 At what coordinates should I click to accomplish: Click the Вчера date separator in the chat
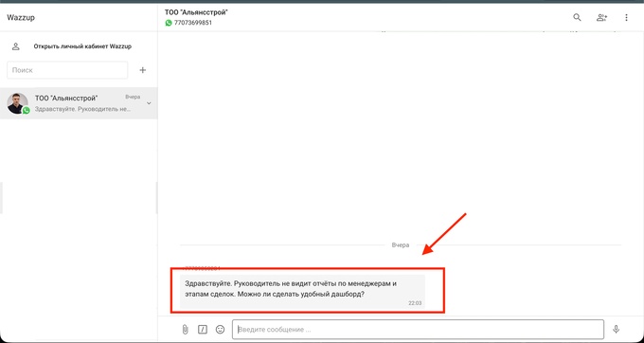(401, 245)
